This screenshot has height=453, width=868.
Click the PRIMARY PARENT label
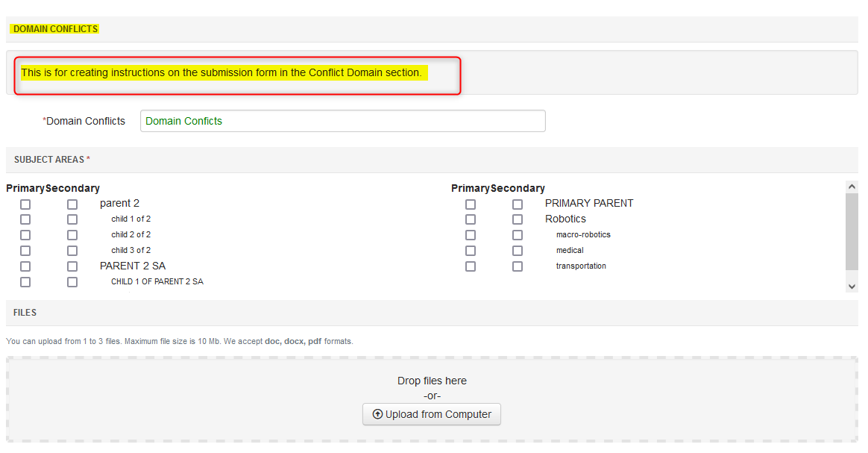(x=589, y=203)
